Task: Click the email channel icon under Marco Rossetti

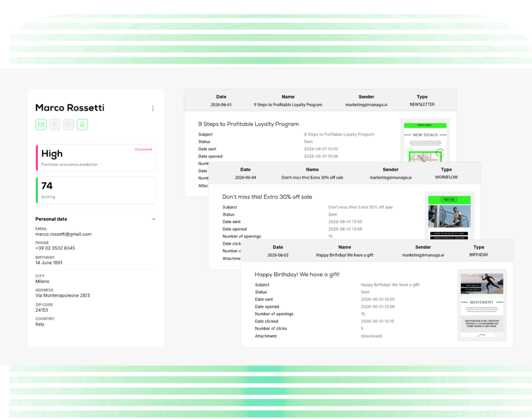Action: tap(41, 125)
